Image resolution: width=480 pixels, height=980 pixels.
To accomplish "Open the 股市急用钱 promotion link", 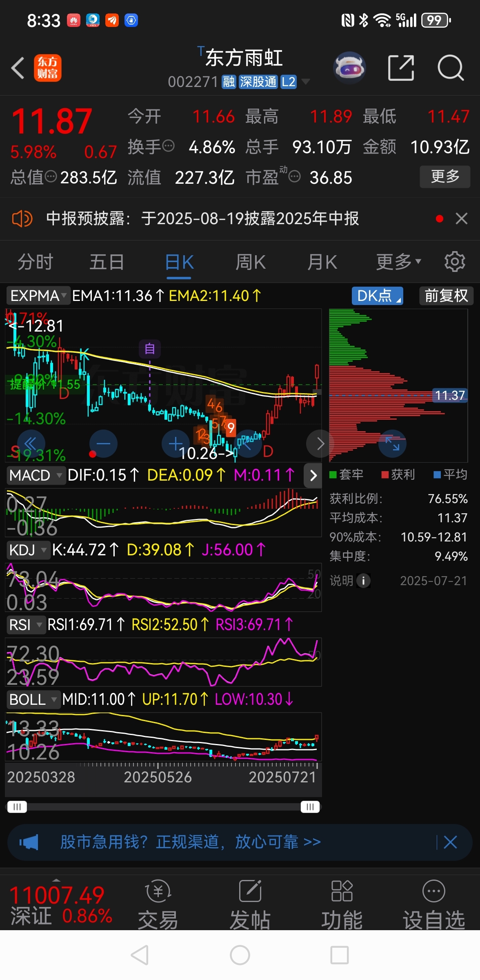I will point(190,842).
